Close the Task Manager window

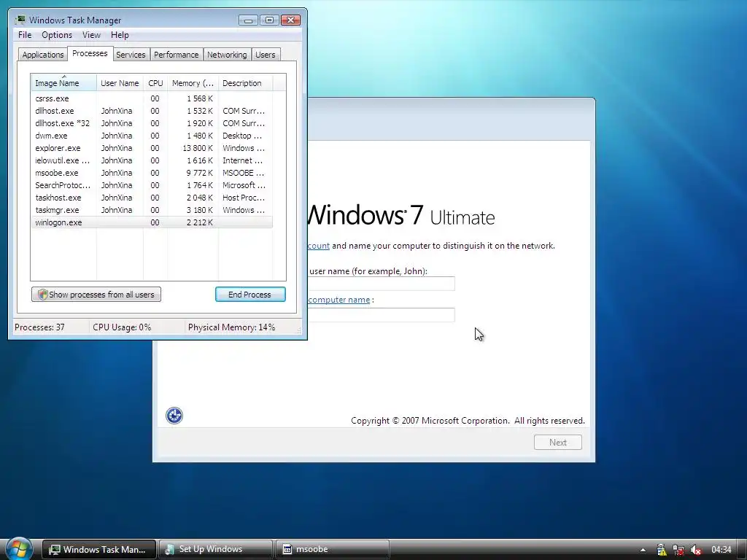290,20
